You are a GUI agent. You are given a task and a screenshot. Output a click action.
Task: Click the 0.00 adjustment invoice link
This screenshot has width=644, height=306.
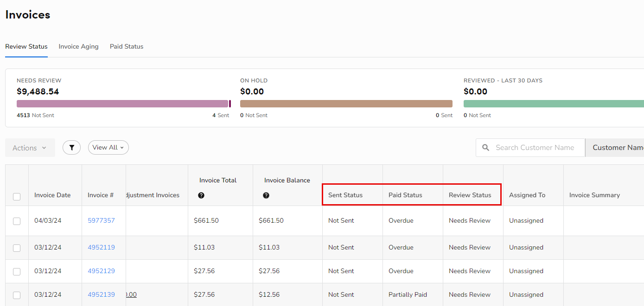click(x=131, y=294)
